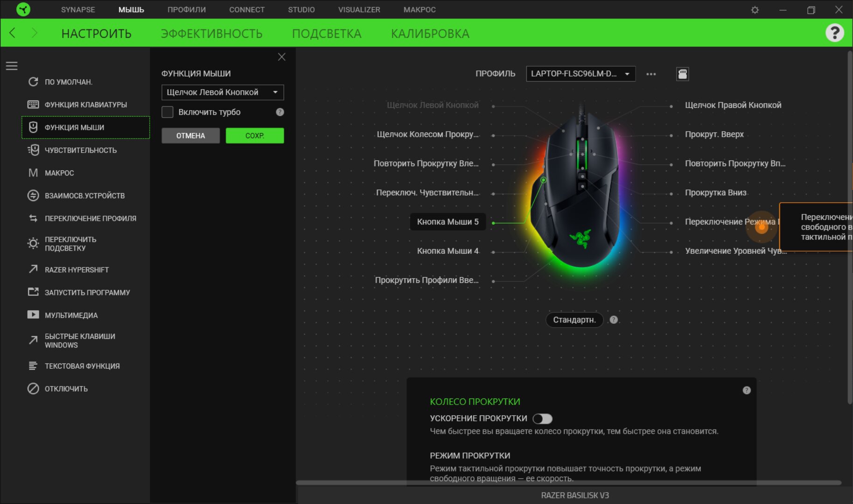The width and height of the screenshot is (853, 504).
Task: Switch to Профили tab
Action: click(187, 9)
